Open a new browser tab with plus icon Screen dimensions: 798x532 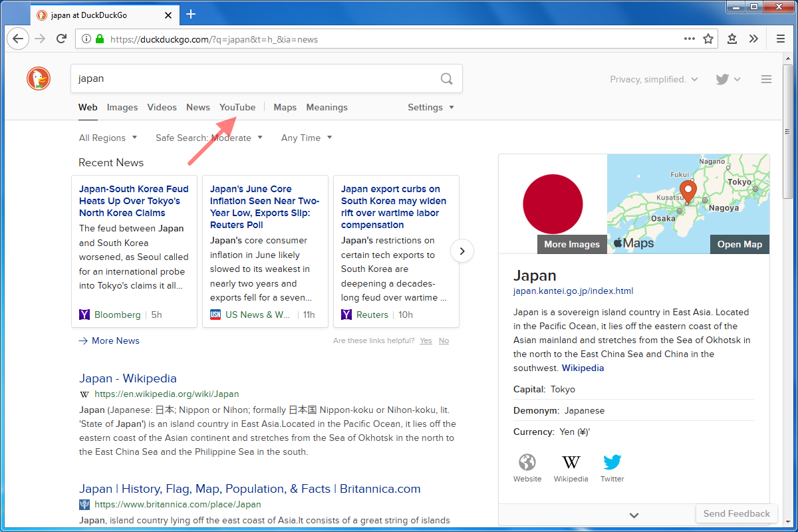click(191, 14)
